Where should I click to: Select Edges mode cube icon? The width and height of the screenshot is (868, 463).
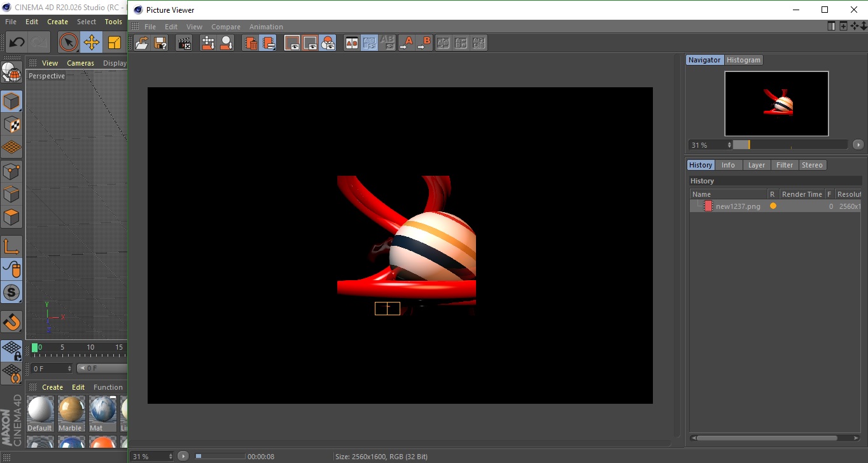pyautogui.click(x=11, y=194)
